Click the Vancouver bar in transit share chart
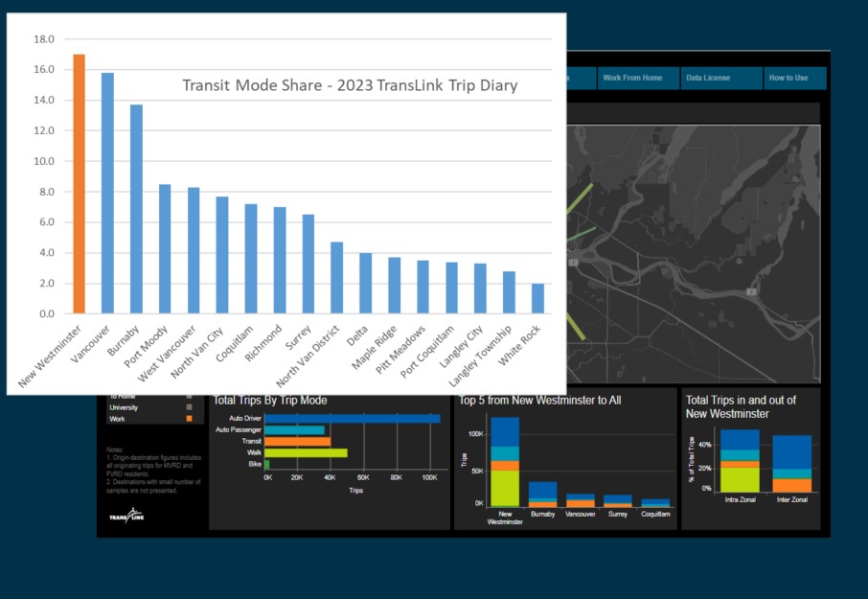Viewport: 868px width, 599px height. click(107, 193)
